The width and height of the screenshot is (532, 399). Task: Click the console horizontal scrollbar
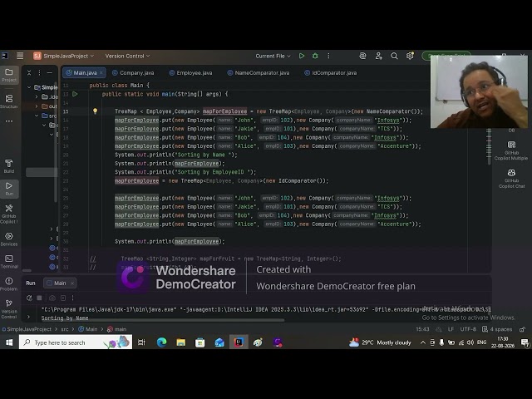tap(163, 320)
